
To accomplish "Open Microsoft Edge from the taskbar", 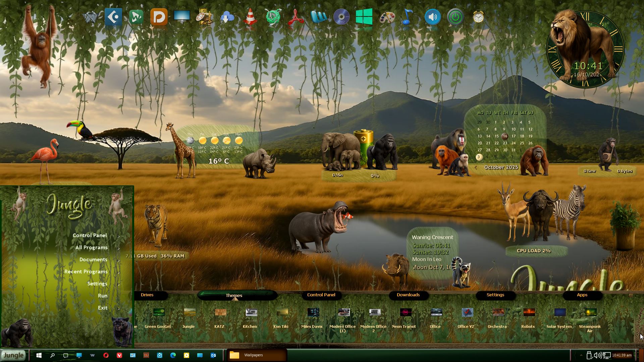I will [173, 355].
